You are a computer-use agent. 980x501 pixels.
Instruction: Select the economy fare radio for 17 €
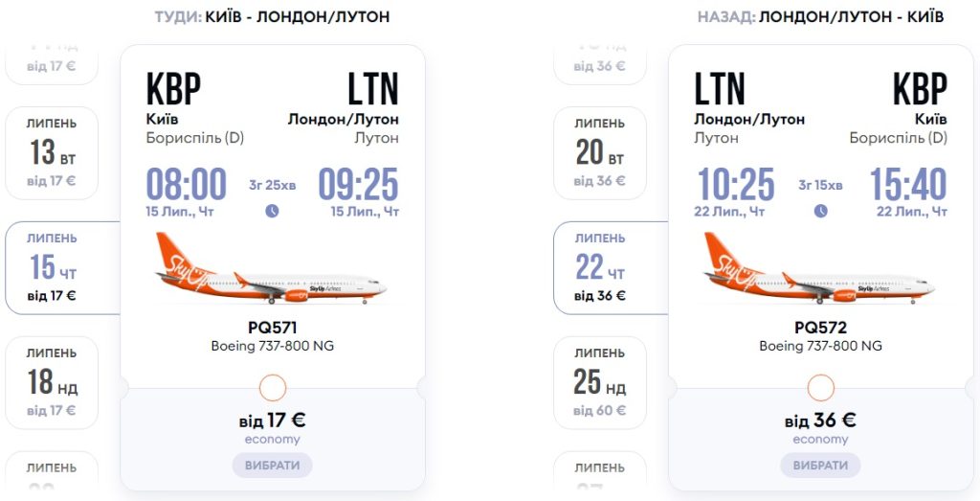273,388
